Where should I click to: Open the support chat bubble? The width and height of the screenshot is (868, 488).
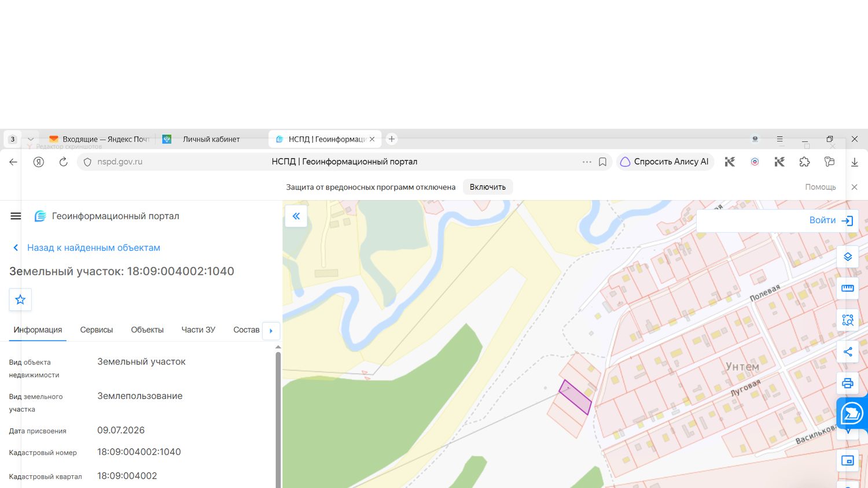[x=852, y=413]
